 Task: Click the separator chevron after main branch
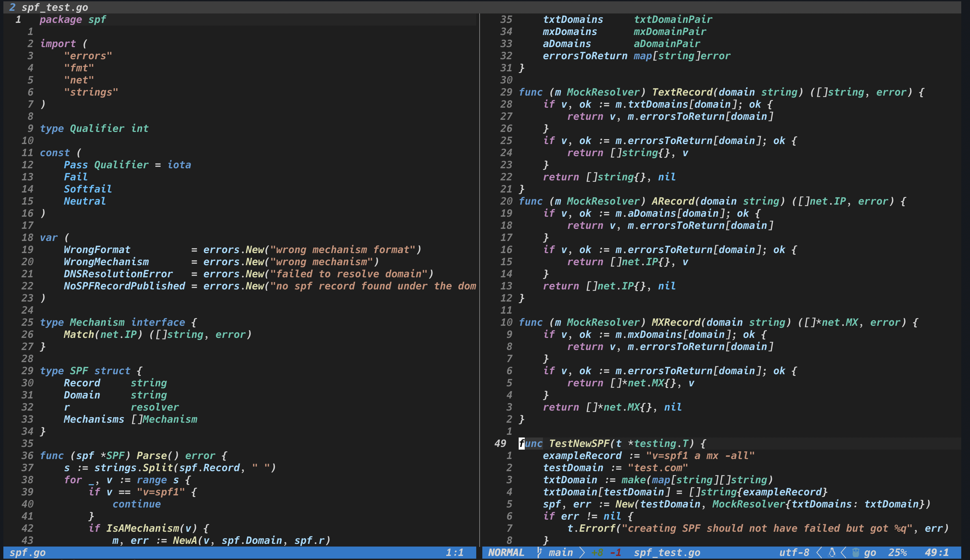tap(582, 552)
